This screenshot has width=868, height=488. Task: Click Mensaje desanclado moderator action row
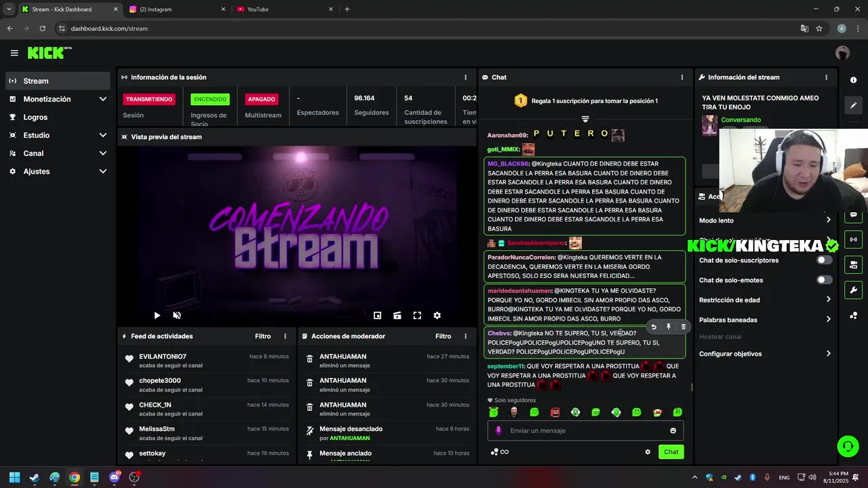coord(387,433)
